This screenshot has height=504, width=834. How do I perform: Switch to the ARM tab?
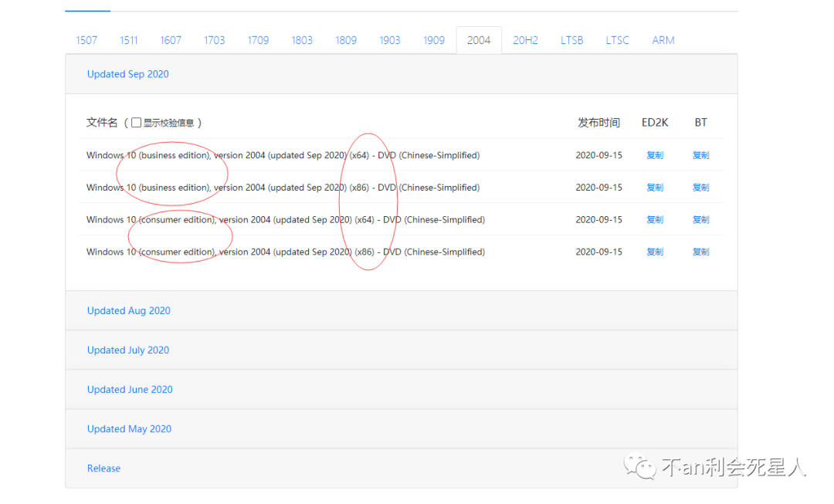(x=663, y=40)
